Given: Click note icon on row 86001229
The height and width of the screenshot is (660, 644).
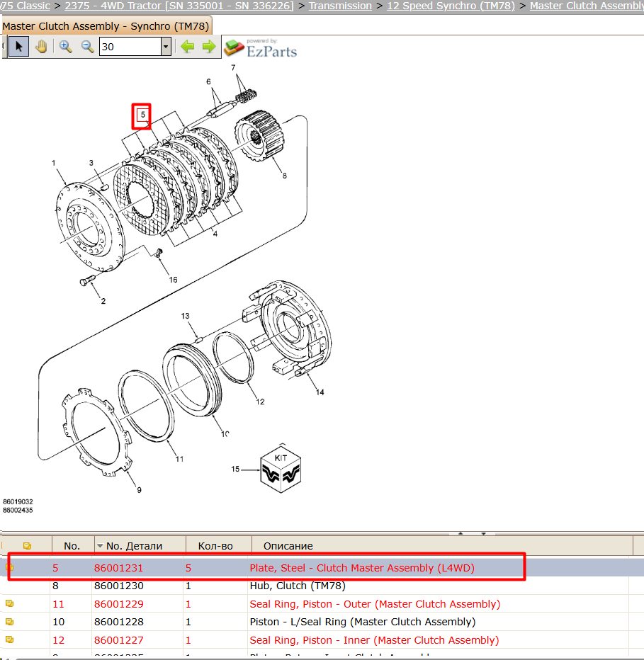Looking at the screenshot, I should coord(9,603).
